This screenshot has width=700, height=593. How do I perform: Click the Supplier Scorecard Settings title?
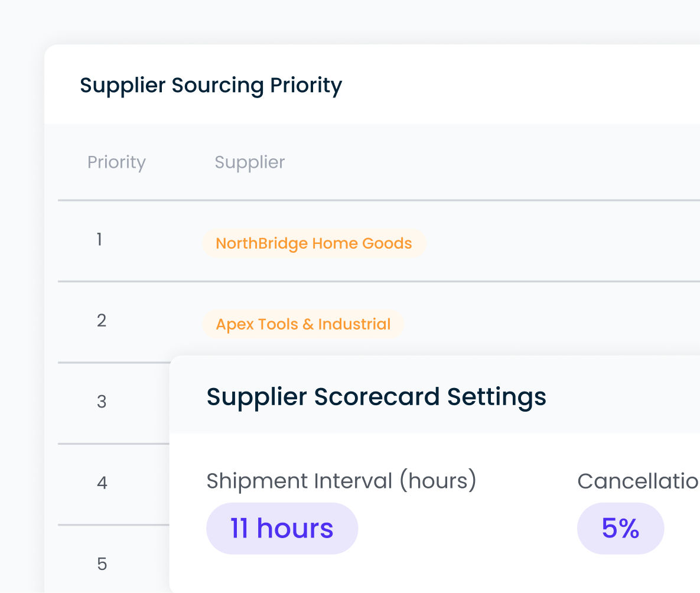pyautogui.click(x=376, y=396)
